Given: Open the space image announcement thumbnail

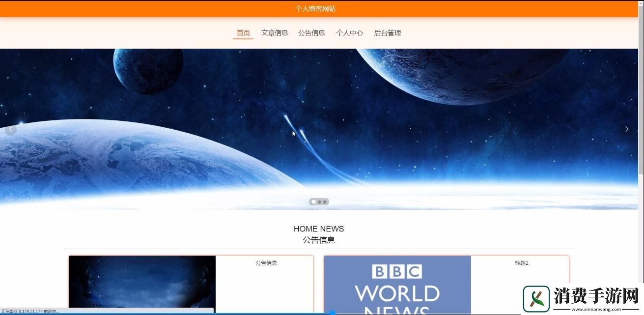Looking at the screenshot, I should 142,283.
